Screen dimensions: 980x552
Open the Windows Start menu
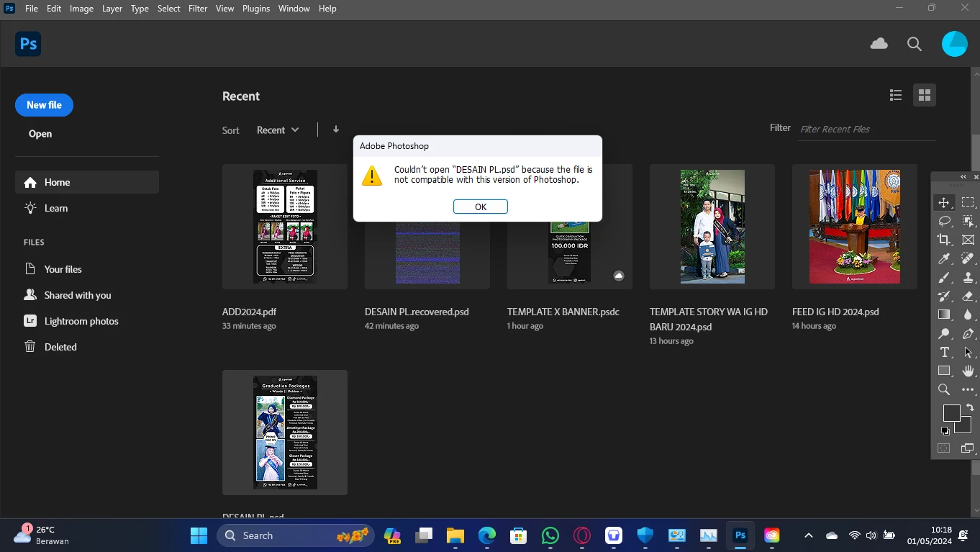tap(199, 535)
